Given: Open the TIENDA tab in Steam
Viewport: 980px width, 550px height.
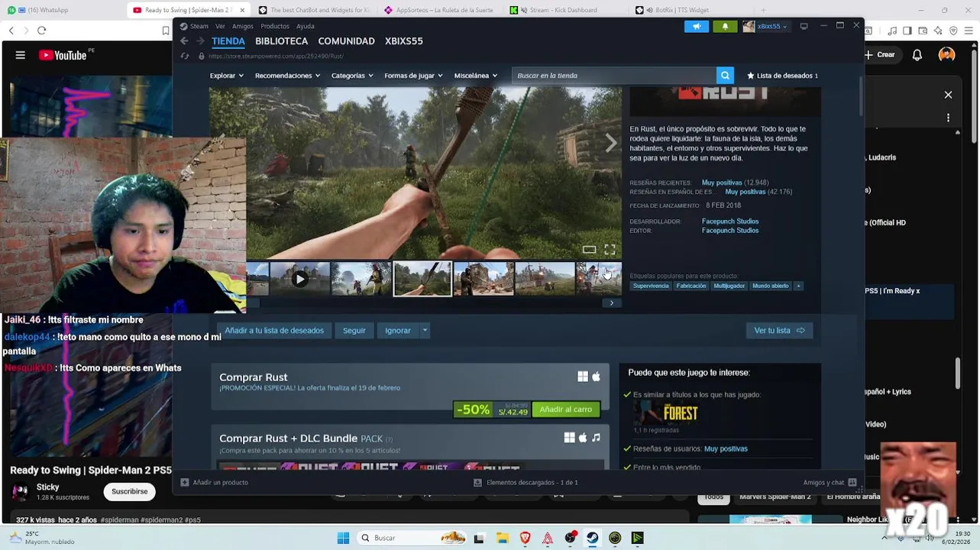Looking at the screenshot, I should point(228,41).
